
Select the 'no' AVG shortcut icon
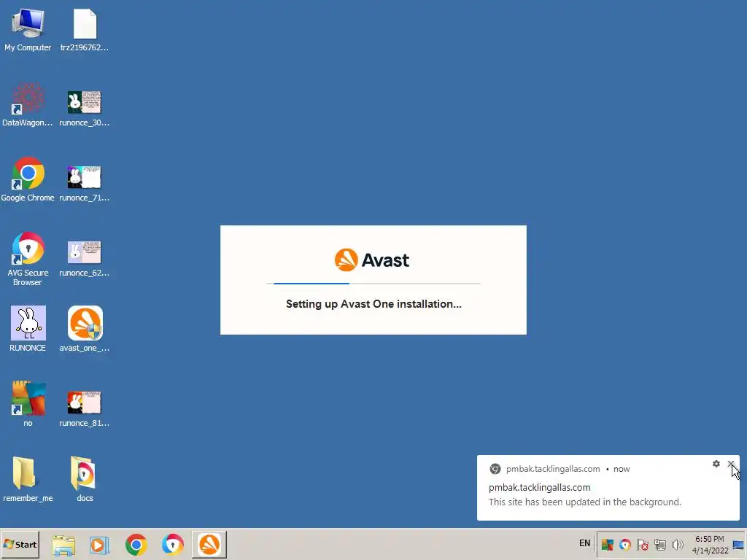[x=28, y=404]
